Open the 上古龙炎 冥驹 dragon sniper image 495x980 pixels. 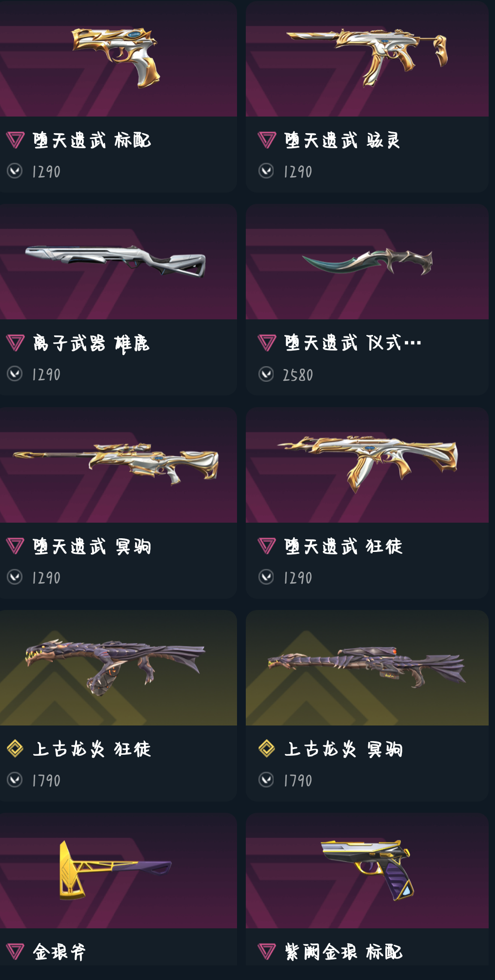tap(367, 667)
